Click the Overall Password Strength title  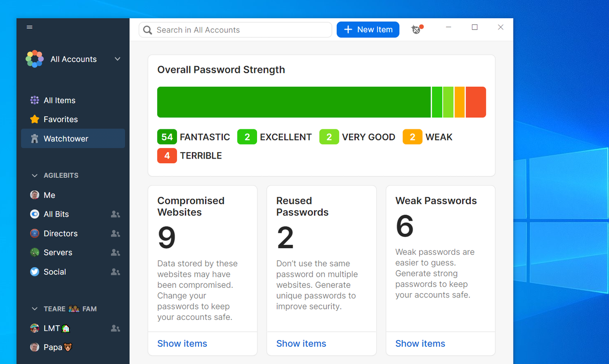pos(221,69)
